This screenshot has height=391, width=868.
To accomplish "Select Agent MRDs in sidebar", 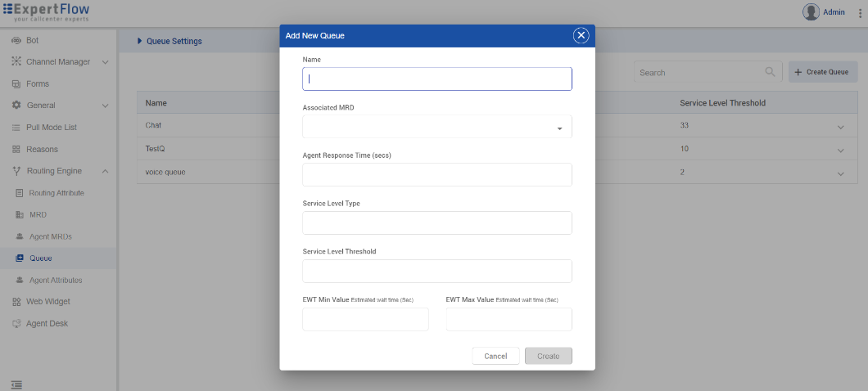I will coord(50,236).
